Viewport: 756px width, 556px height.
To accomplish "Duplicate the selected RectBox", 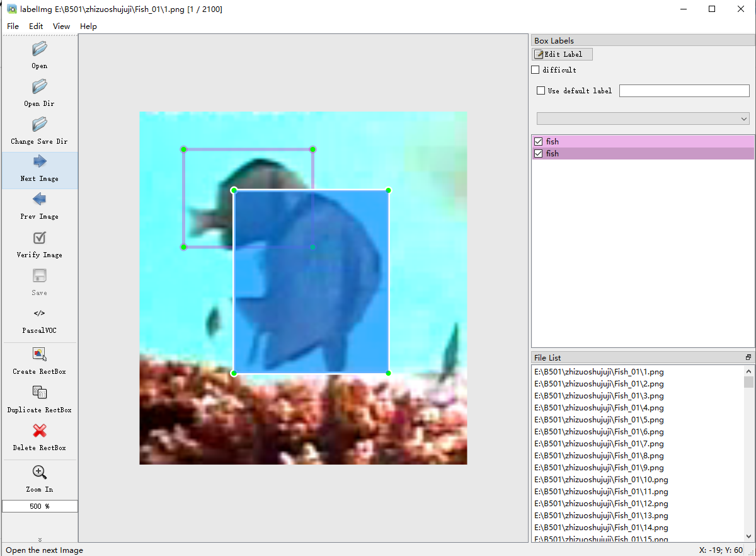I will pos(39,398).
